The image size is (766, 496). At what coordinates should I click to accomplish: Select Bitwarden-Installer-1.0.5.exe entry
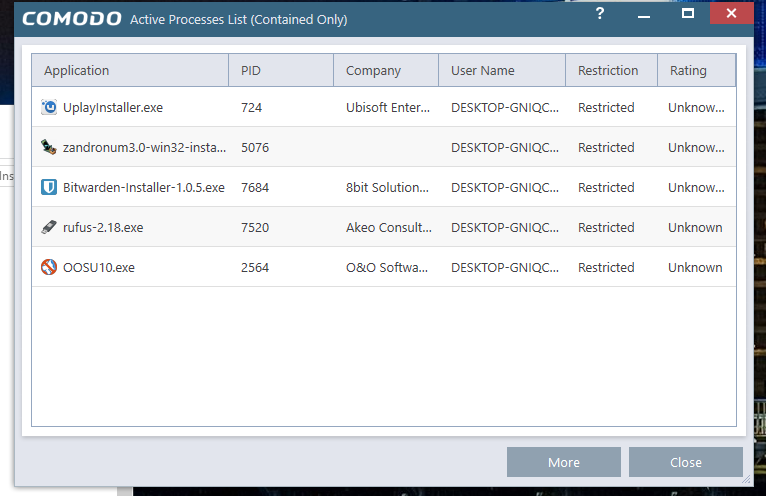(x=144, y=188)
